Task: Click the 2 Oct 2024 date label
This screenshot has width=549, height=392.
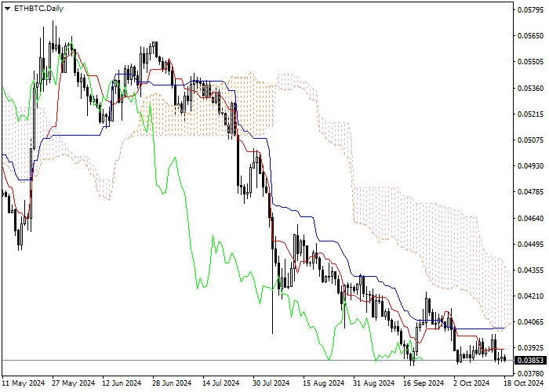Action: tap(471, 383)
